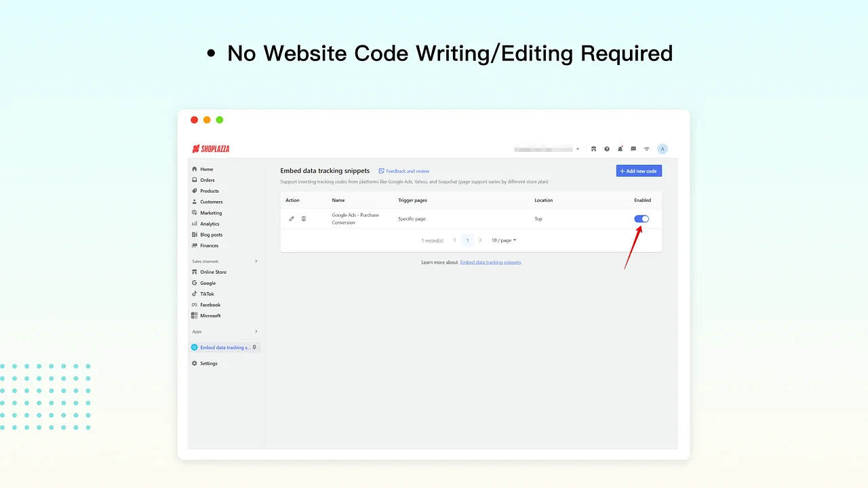Select the TikTok sales channel

pos(207,293)
